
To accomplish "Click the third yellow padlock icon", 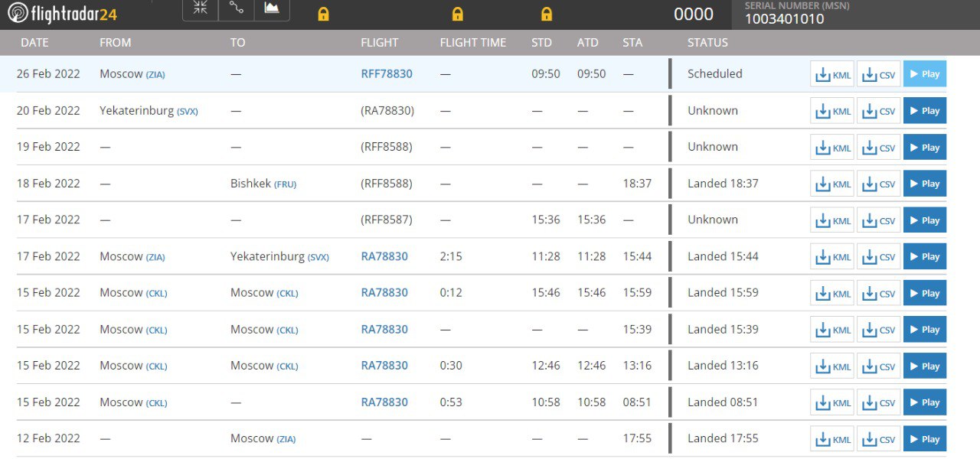I will click(547, 14).
